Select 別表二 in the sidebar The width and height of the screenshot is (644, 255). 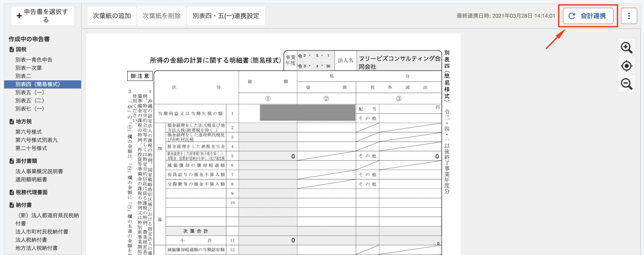point(23,76)
